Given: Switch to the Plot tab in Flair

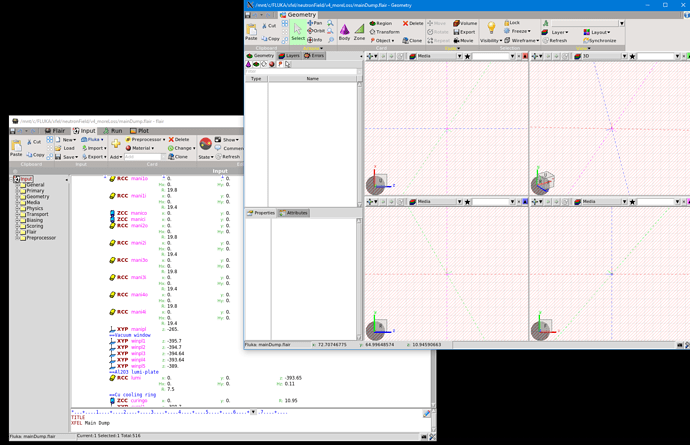Looking at the screenshot, I should [139, 131].
